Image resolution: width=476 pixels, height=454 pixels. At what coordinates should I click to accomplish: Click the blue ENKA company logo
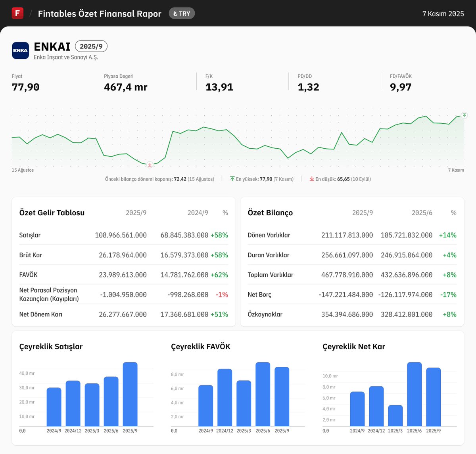[x=20, y=50]
